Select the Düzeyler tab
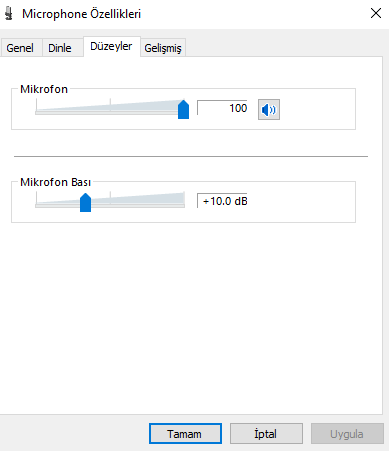This screenshot has width=389, height=451. [x=111, y=46]
